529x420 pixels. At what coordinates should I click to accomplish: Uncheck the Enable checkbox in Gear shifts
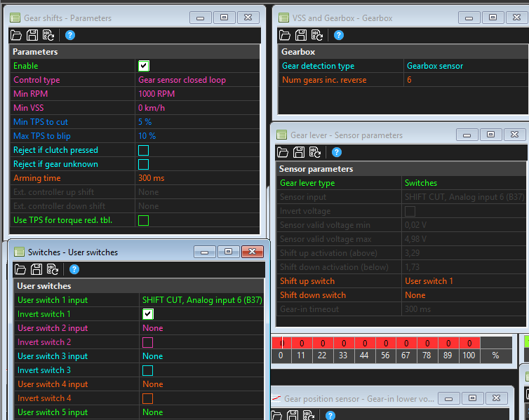coord(143,66)
